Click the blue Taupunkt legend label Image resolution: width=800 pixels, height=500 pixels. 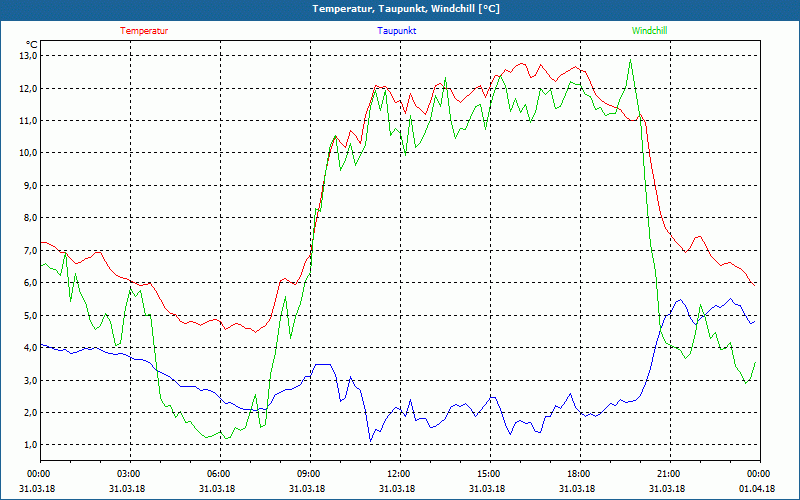pos(396,31)
